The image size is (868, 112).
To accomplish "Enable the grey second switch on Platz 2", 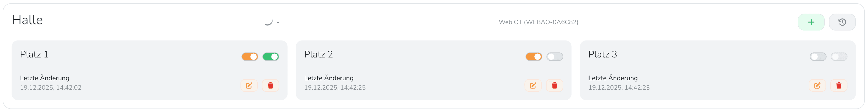I will [x=555, y=57].
